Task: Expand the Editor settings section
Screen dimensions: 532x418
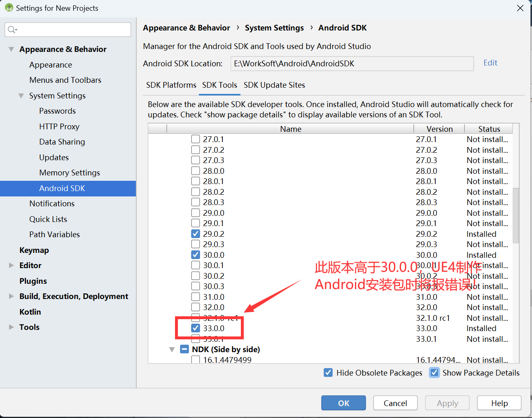Action: [11, 266]
